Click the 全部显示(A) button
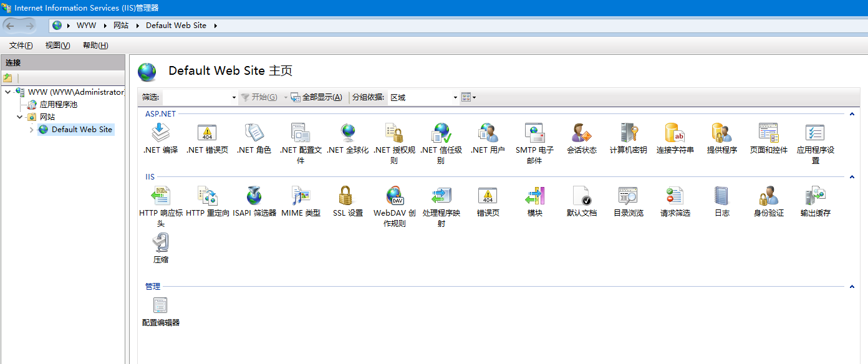Image resolution: width=868 pixels, height=364 pixels. (317, 97)
